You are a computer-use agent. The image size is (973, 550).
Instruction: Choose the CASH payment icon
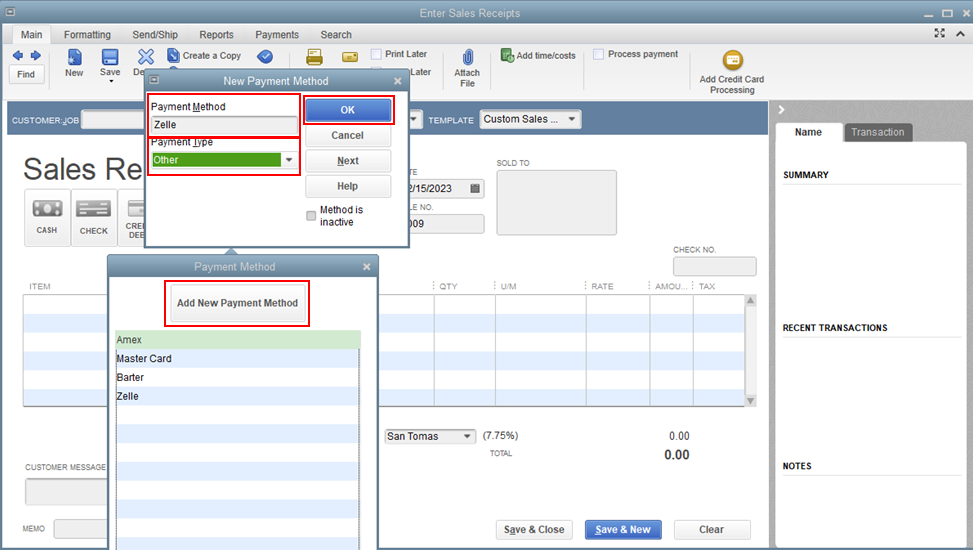(x=47, y=217)
